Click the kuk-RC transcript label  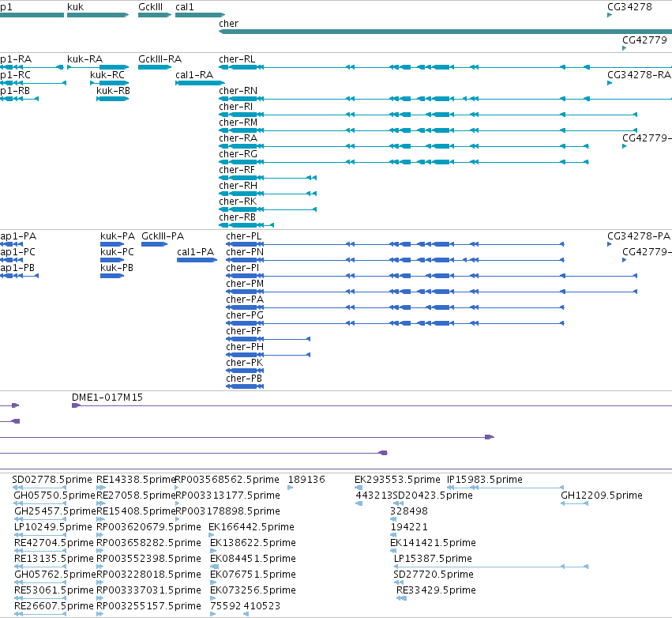pyautogui.click(x=107, y=75)
